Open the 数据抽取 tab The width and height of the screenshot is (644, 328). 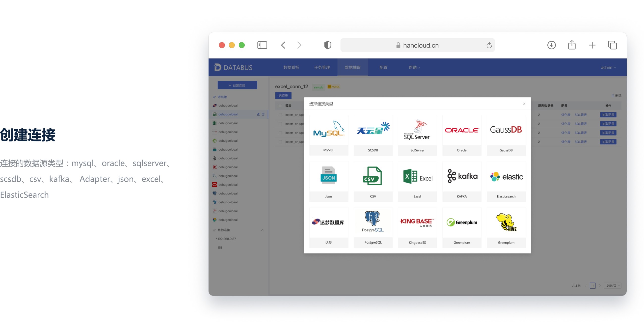[x=352, y=67]
